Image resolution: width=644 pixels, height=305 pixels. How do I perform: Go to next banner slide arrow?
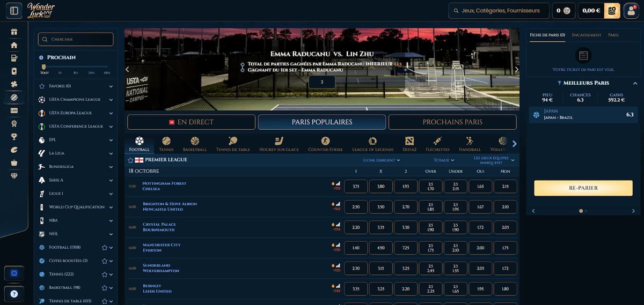click(516, 69)
